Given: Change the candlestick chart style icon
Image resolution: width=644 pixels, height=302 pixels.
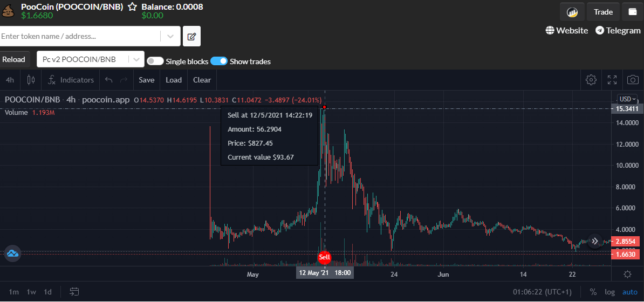Looking at the screenshot, I should [x=31, y=80].
